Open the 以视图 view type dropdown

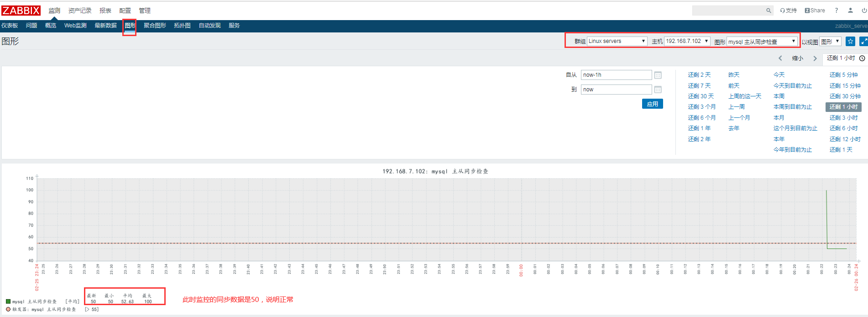pos(830,42)
